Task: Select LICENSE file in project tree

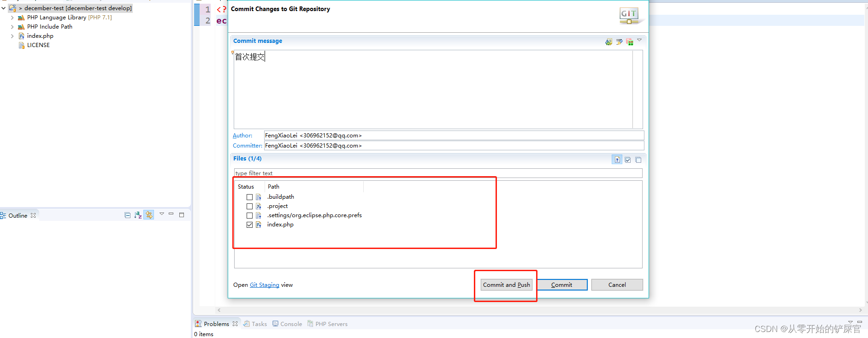Action: (x=38, y=45)
